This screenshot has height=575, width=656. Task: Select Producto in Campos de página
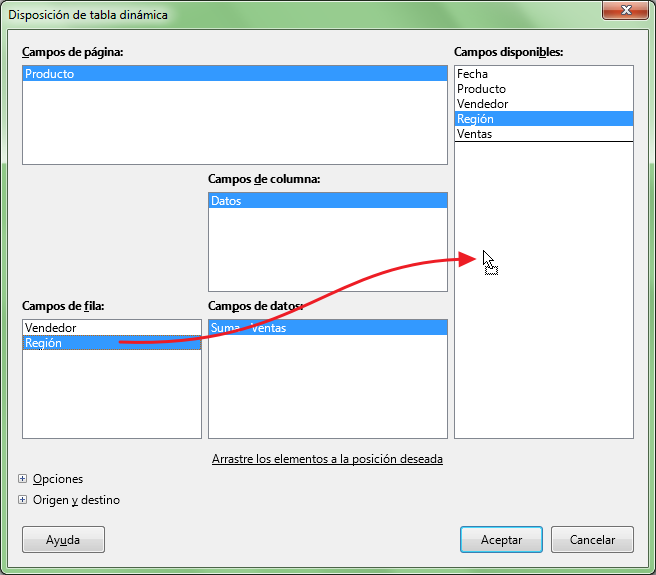click(x=50, y=74)
